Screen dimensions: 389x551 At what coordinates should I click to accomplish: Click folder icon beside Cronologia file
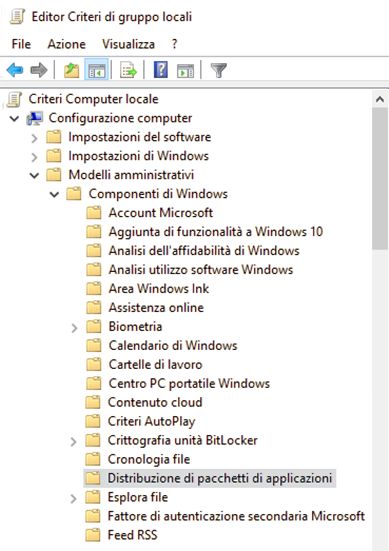(x=93, y=459)
